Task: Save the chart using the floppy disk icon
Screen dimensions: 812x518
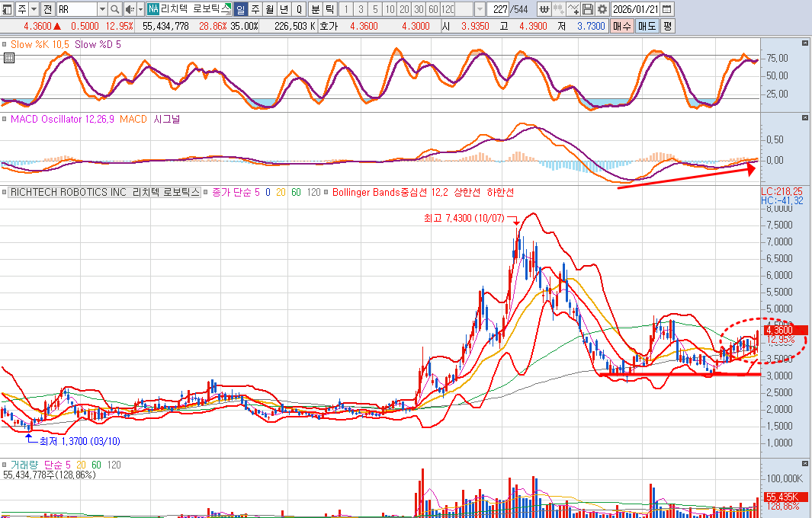Action: [x=588, y=9]
